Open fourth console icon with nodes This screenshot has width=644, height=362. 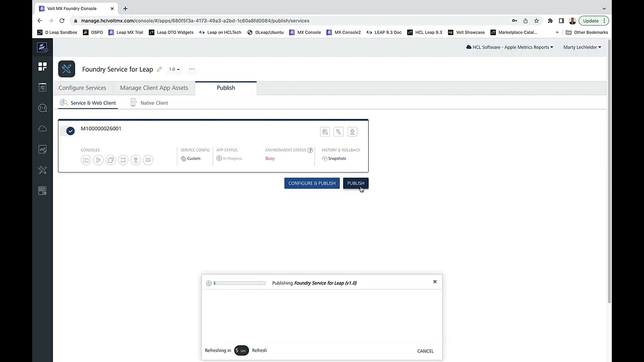tap(123, 160)
